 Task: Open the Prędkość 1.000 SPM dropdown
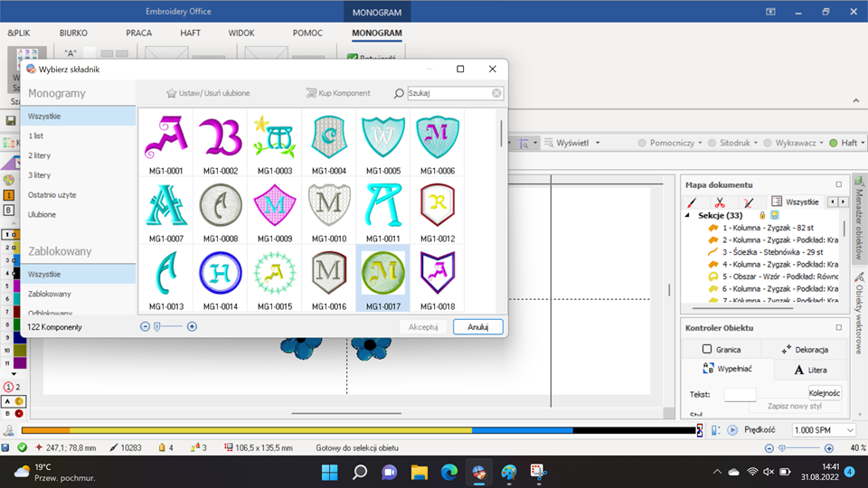pos(848,431)
